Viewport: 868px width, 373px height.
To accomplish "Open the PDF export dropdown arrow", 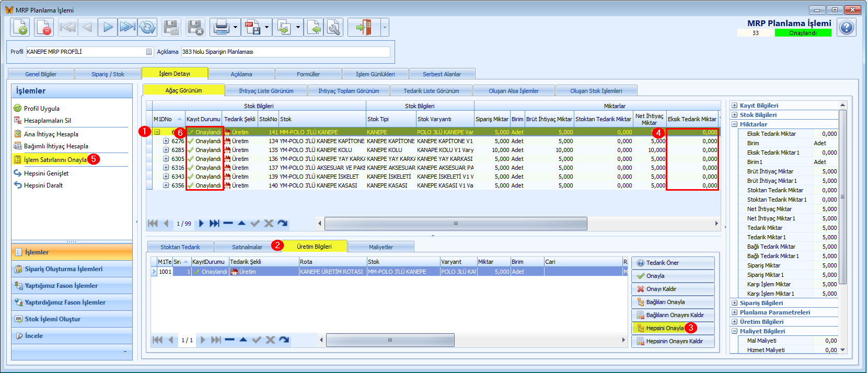I will pos(267,27).
